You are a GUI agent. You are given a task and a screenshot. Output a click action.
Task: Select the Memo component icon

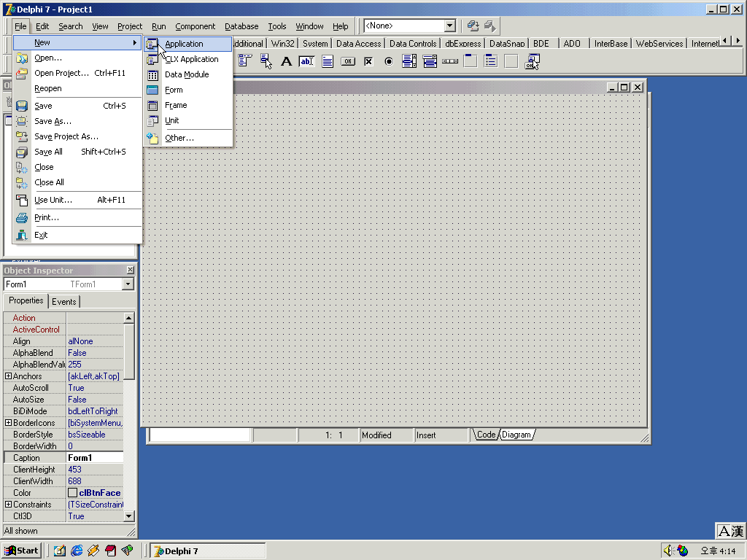[x=328, y=62]
